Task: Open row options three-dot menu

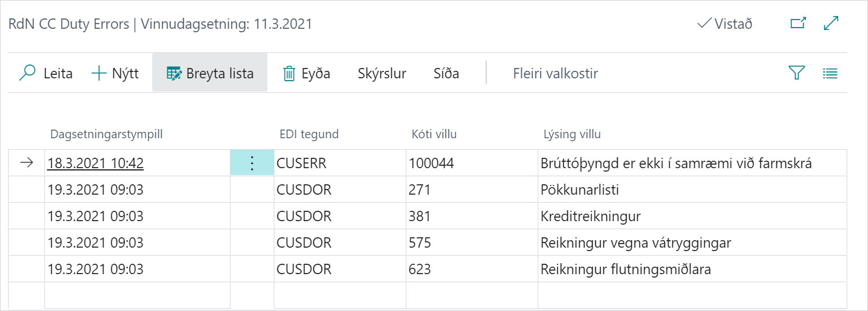Action: pyautogui.click(x=251, y=163)
